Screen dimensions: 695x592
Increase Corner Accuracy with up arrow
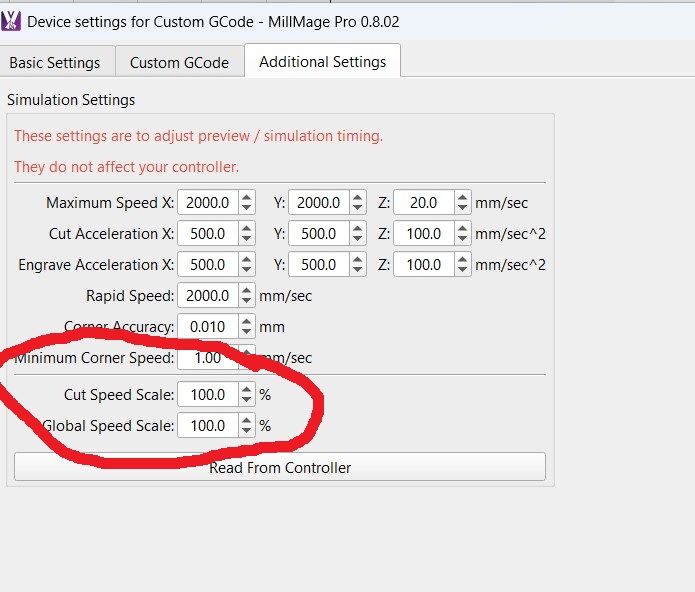pos(246,321)
